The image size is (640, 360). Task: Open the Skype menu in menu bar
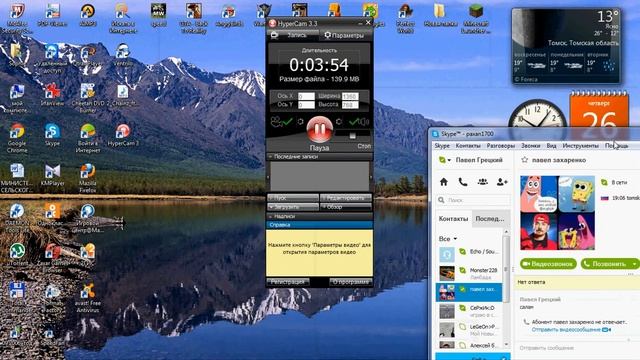click(x=442, y=146)
